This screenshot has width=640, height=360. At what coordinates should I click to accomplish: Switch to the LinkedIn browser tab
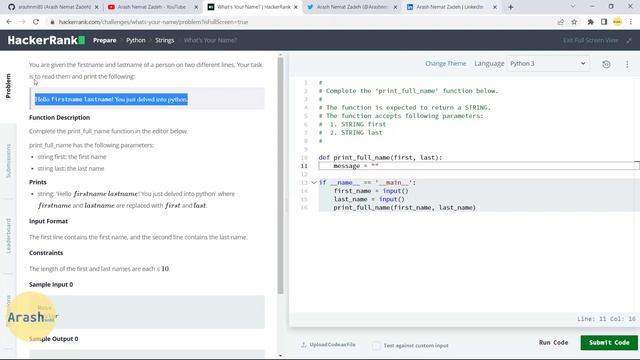tap(451, 7)
